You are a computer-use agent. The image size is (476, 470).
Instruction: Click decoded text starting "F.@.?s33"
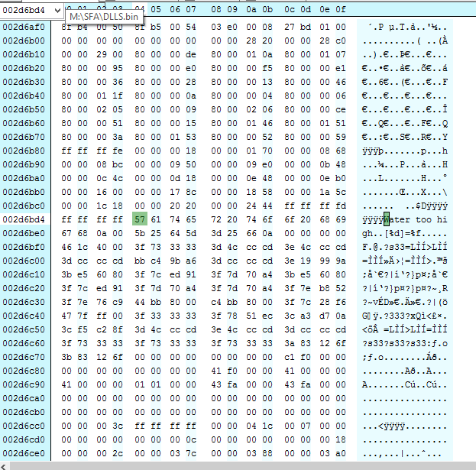tap(405, 247)
